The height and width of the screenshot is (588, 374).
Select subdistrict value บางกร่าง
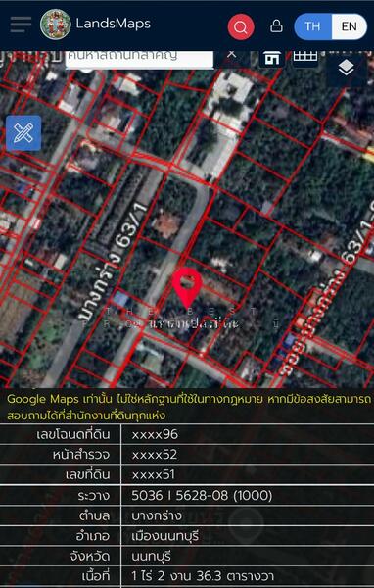pos(157,515)
